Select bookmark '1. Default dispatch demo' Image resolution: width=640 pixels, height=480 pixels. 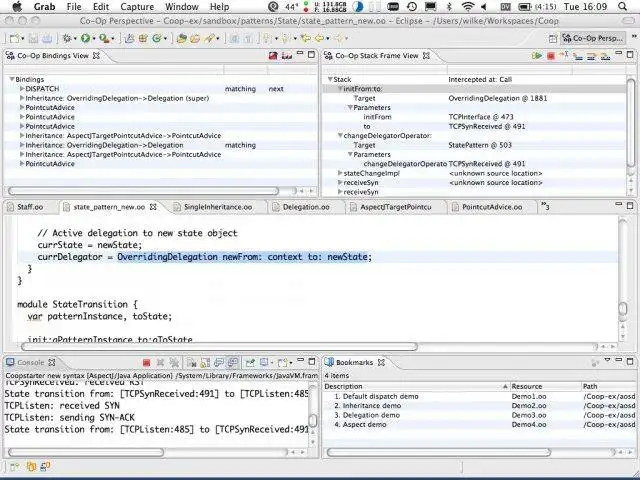pyautogui.click(x=376, y=396)
